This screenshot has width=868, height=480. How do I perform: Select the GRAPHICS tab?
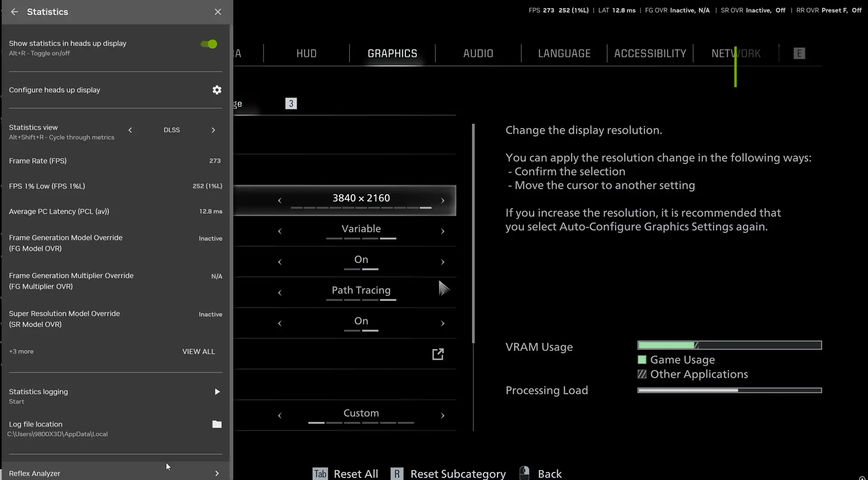[x=392, y=53]
